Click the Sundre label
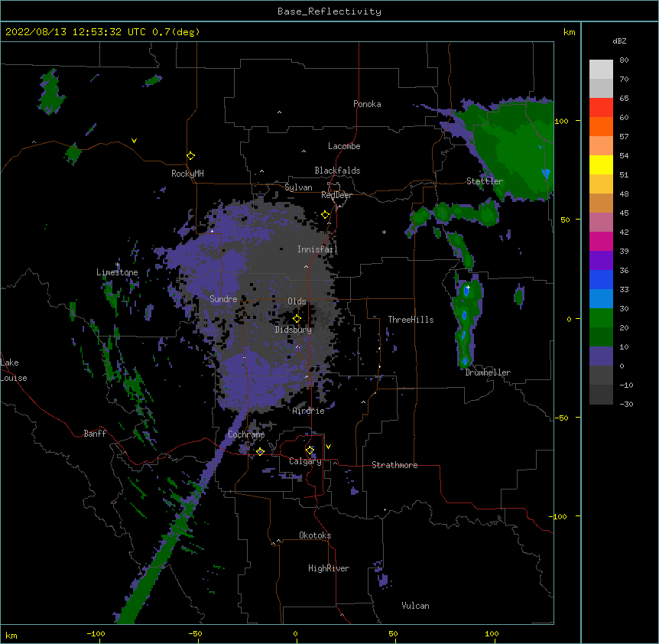This screenshot has height=644, width=659. point(223,299)
